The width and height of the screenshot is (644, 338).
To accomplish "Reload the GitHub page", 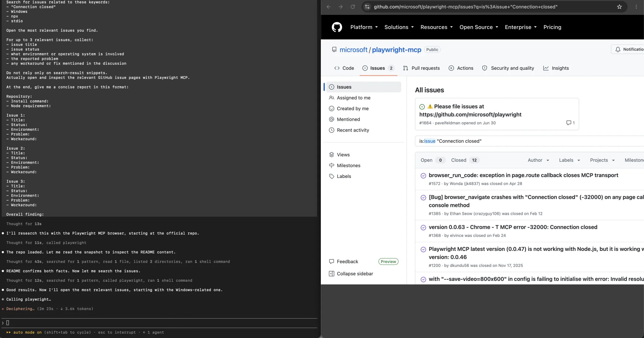I will point(353,7).
